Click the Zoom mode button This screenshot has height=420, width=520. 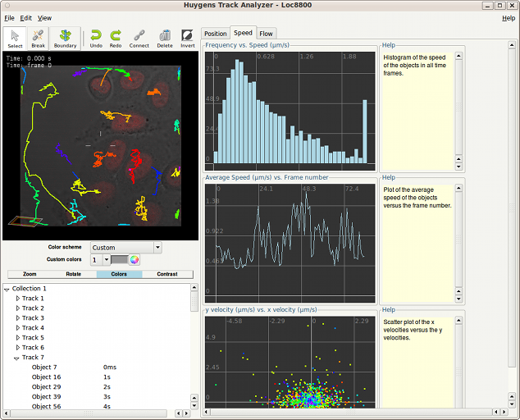tap(30, 274)
